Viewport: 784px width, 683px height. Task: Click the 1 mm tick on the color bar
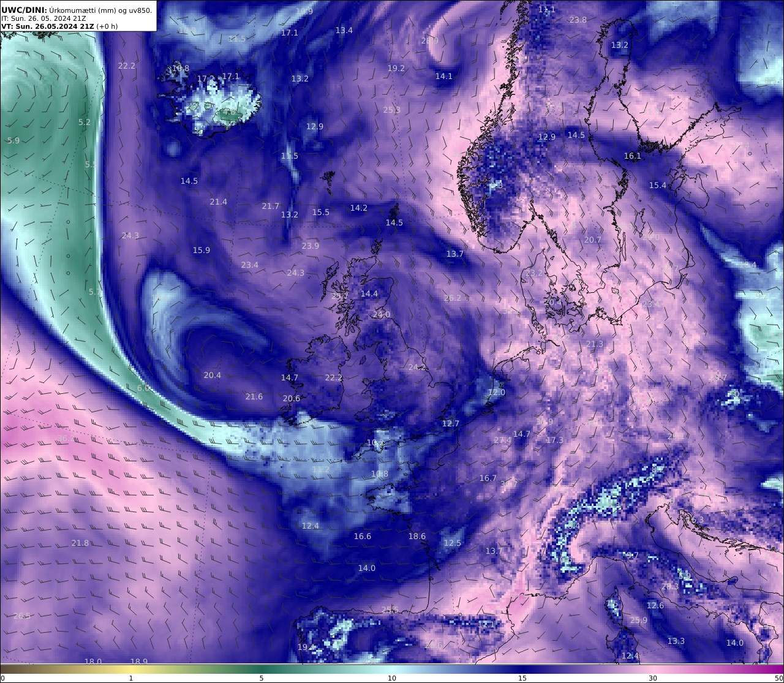(x=131, y=677)
